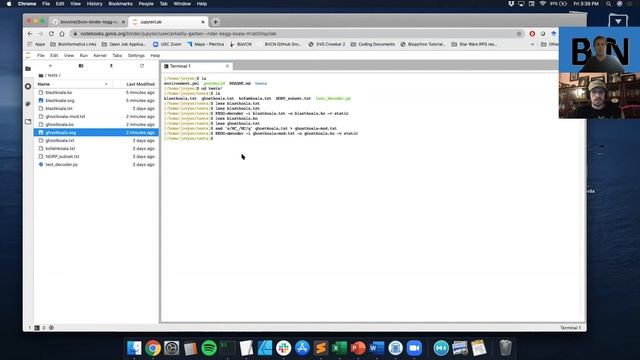Open the Apps bookmark shortcut

click(36, 44)
